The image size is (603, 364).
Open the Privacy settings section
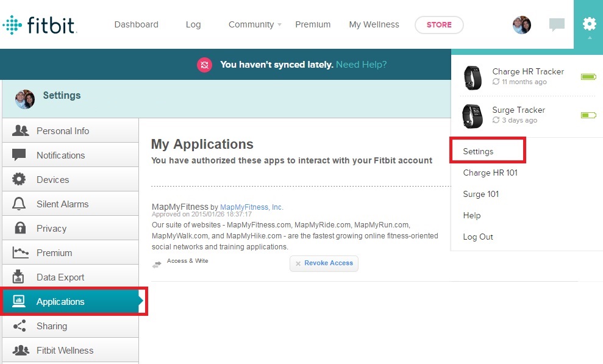point(70,228)
